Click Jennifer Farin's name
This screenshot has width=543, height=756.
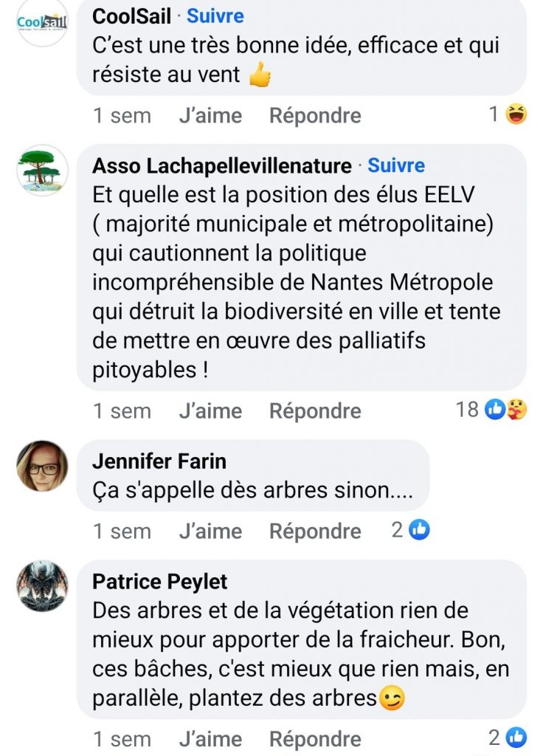(x=159, y=461)
